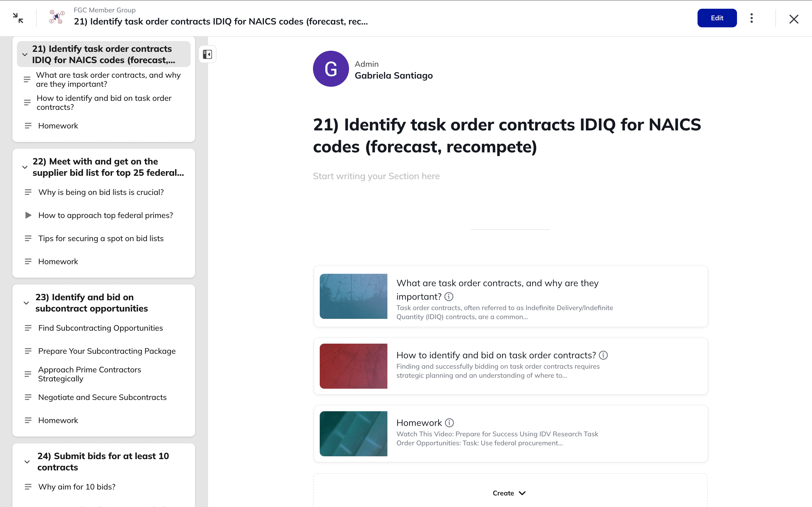Open the three-dot more options menu
The image size is (812, 507).
752,18
